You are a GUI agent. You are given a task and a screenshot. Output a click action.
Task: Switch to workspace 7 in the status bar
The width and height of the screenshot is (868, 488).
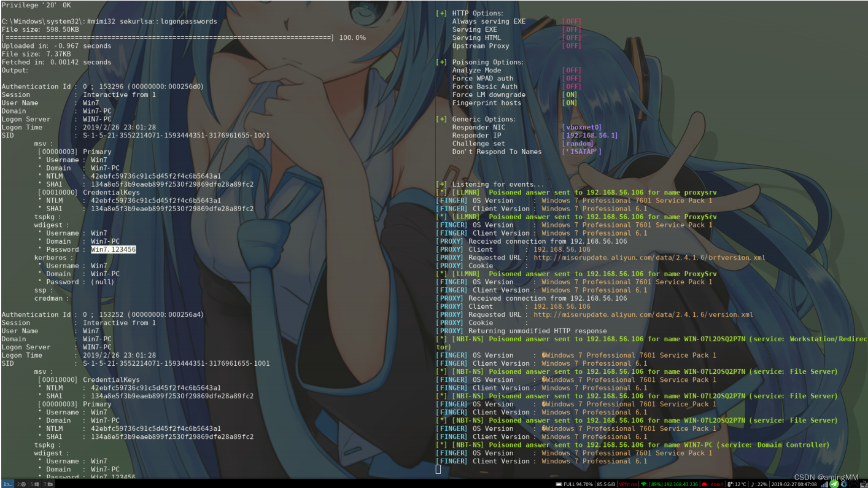(48, 484)
